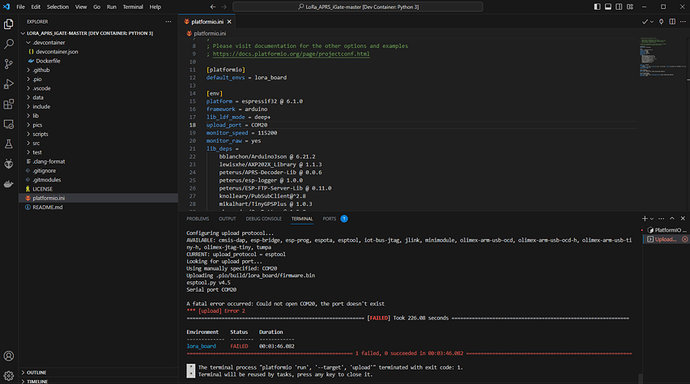This screenshot has height=384, width=690.
Task: Open the Extensions view
Action: tap(9, 104)
